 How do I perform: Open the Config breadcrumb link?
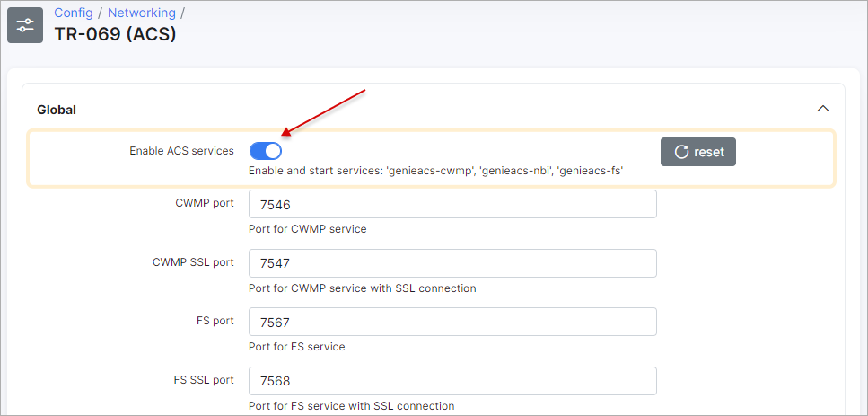tap(73, 13)
